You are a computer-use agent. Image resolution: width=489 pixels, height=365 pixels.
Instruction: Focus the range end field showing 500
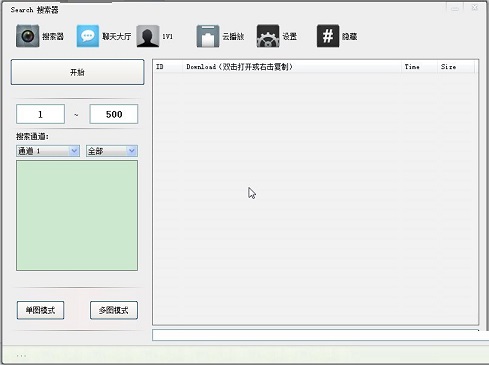coord(114,114)
